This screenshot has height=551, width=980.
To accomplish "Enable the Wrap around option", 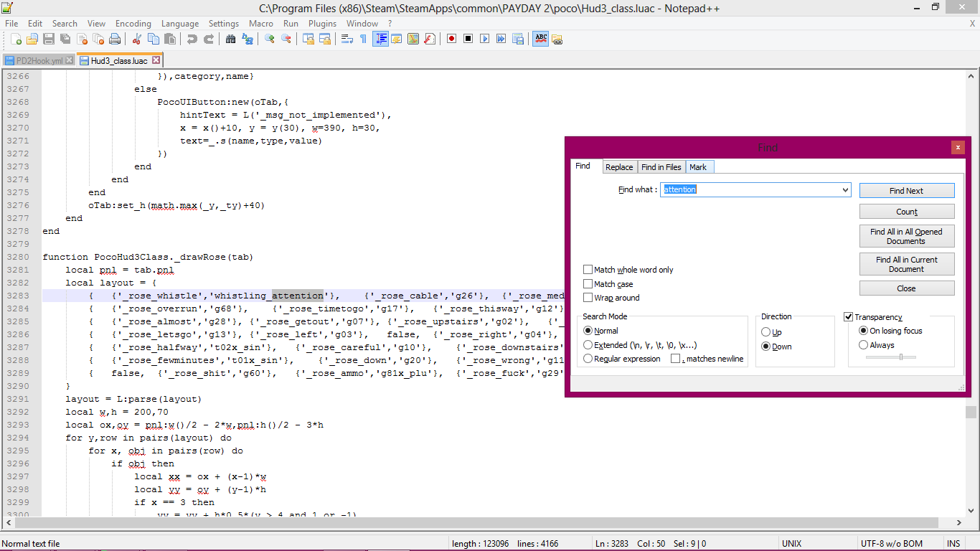I will [588, 298].
